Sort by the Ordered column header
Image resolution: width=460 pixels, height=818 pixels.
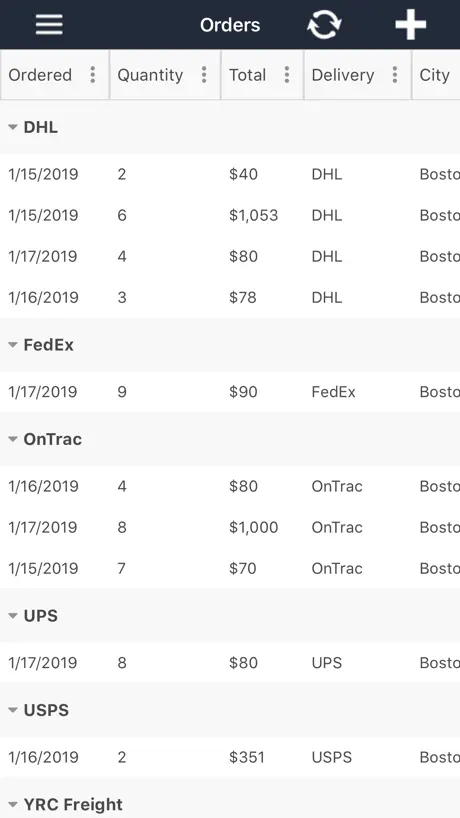click(40, 75)
